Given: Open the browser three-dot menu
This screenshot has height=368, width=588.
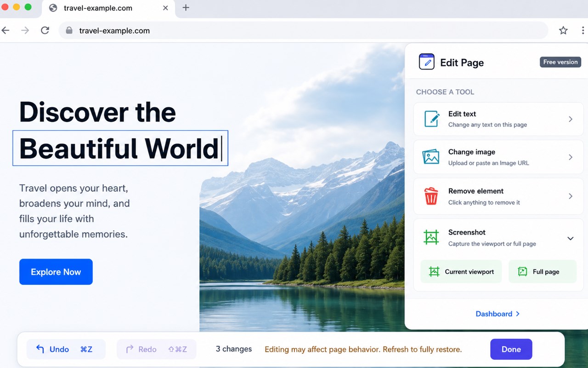Looking at the screenshot, I should 582,30.
